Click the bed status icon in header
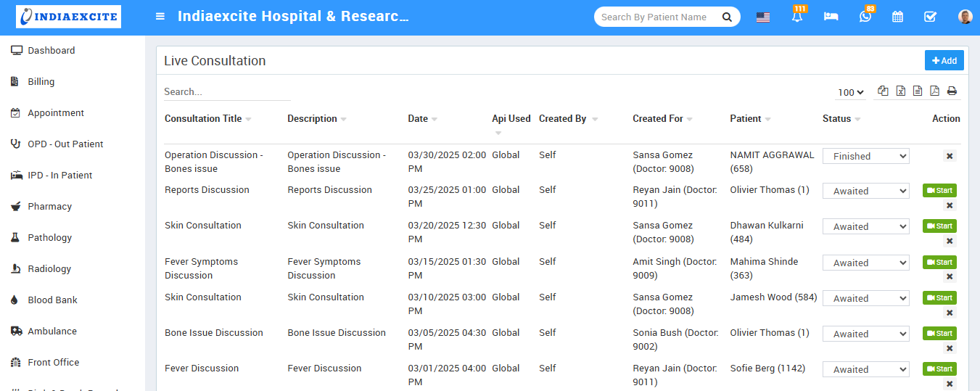This screenshot has height=391, width=980. (x=831, y=17)
